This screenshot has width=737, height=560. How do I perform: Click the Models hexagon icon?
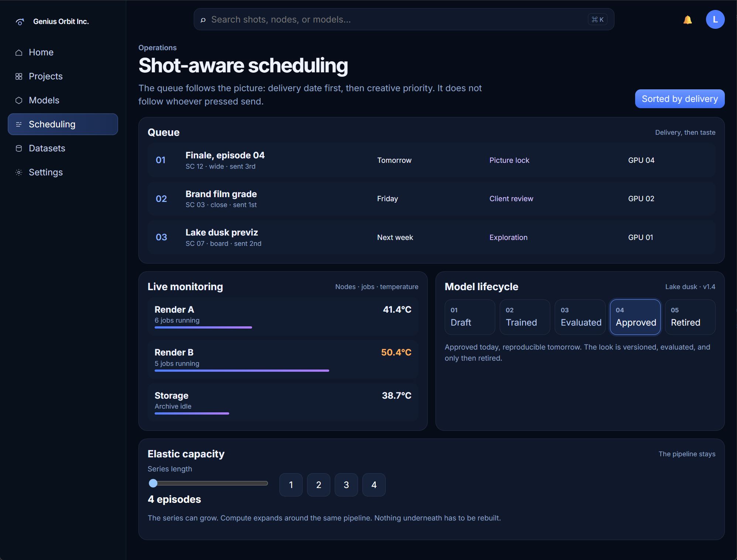point(19,100)
